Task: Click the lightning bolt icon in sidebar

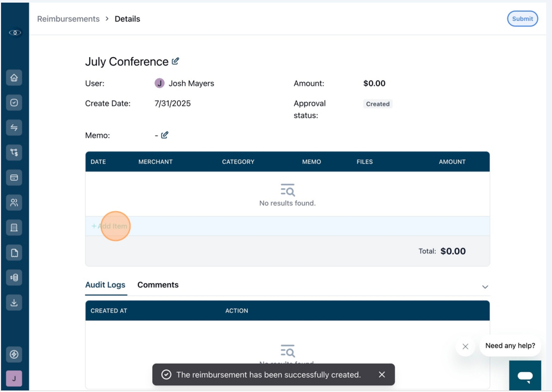Action: click(14, 354)
